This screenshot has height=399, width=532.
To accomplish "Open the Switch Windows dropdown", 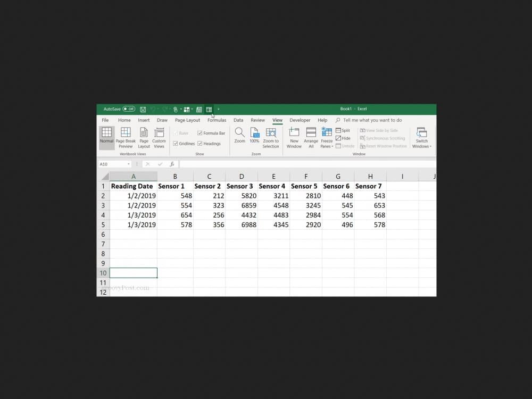I will [422, 137].
